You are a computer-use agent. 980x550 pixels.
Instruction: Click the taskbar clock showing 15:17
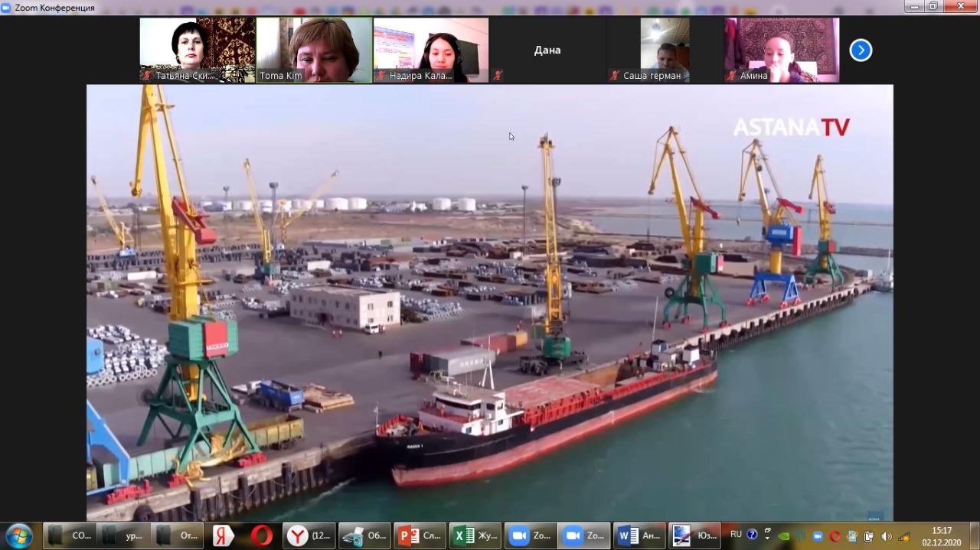941,535
